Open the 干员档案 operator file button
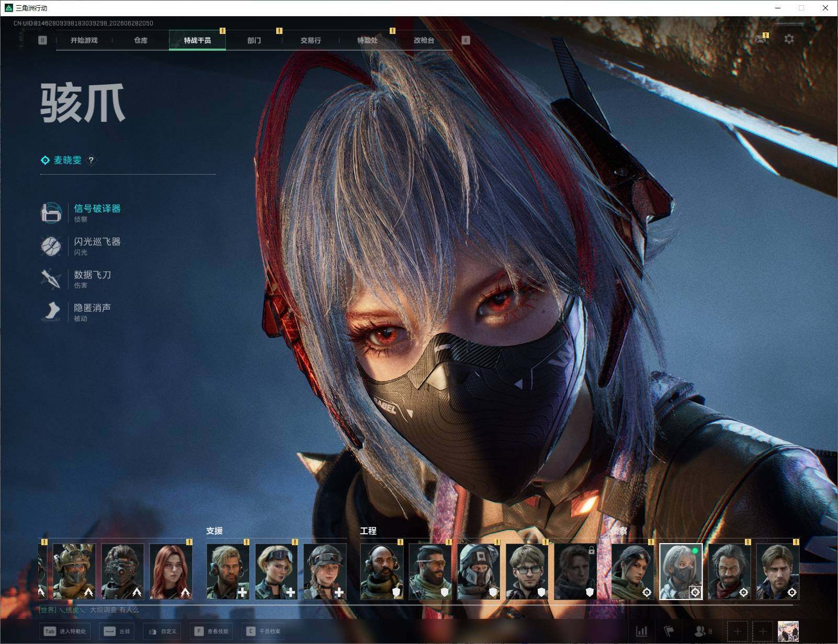 (x=264, y=631)
